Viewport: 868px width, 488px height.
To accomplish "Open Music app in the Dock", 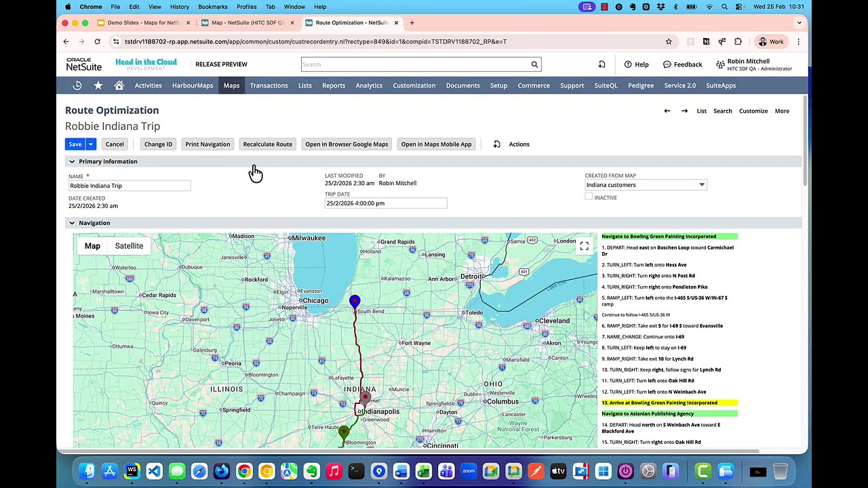I will (334, 471).
